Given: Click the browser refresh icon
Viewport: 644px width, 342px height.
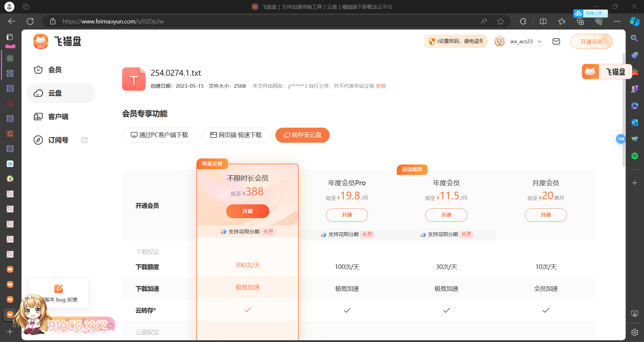Looking at the screenshot, I should pos(30,21).
